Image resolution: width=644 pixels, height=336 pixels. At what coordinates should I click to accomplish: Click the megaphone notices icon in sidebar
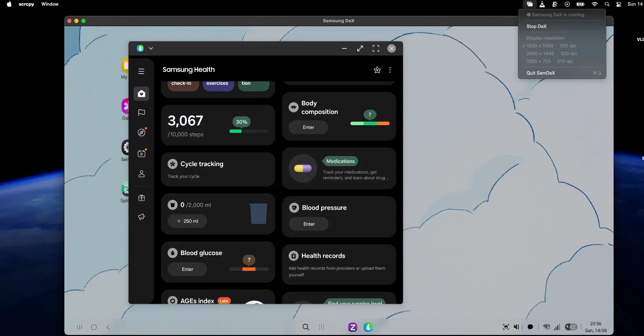click(x=141, y=217)
